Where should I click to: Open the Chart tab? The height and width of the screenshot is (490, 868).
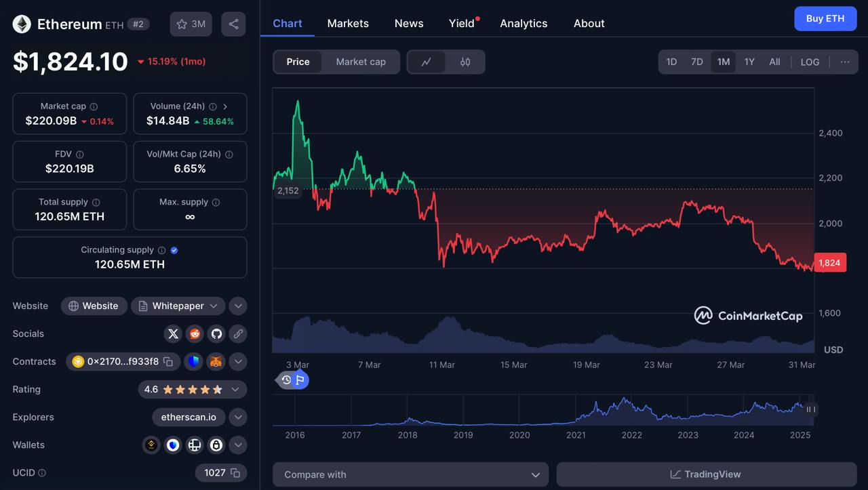coord(288,23)
